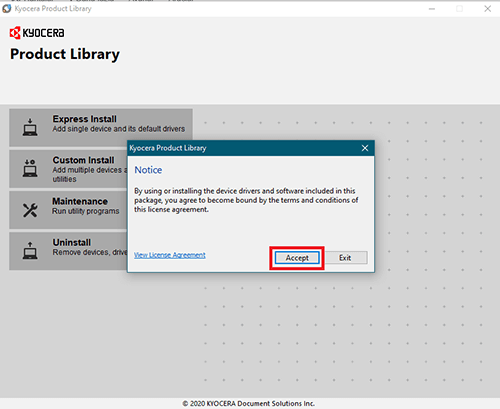Select the Custom Install option title
This screenshot has height=409, width=500.
coord(83,160)
